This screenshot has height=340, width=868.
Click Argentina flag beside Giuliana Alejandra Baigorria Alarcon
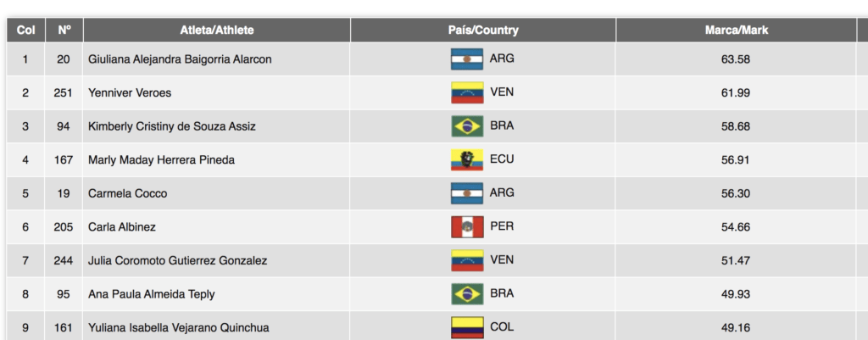(x=467, y=59)
